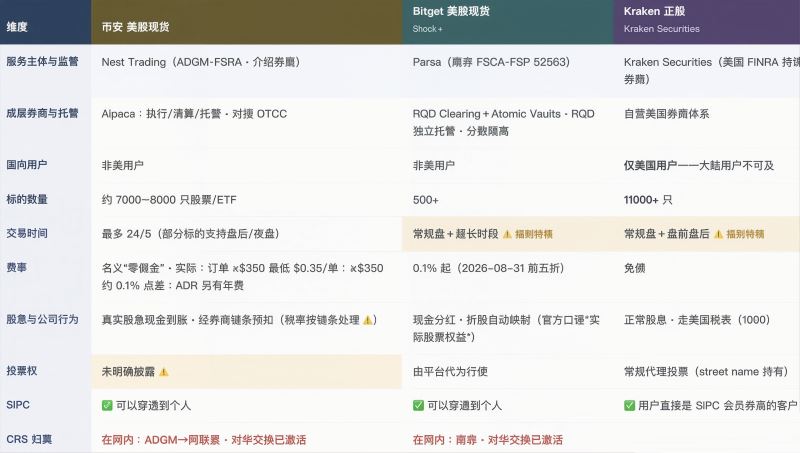Click the warning icon in Bitget's 交易时间 cell
This screenshot has height=453, width=800.
tap(507, 234)
